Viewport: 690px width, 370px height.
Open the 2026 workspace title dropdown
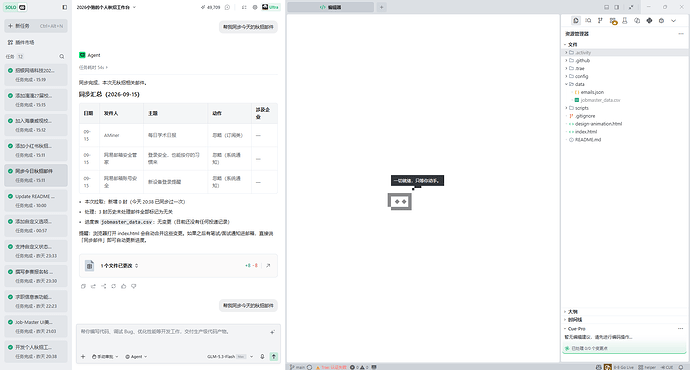(x=106, y=7)
